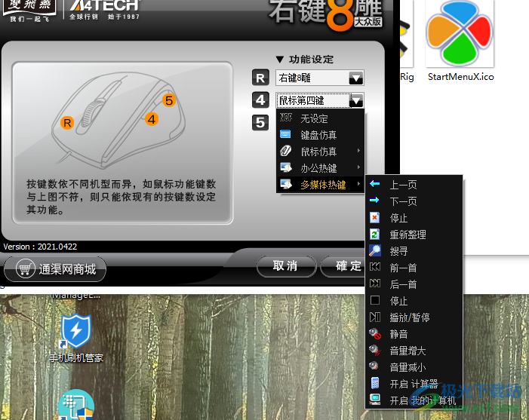This screenshot has width=529, height=420.
Task: Choose 多媒体热键 menu entry
Action: pos(320,184)
